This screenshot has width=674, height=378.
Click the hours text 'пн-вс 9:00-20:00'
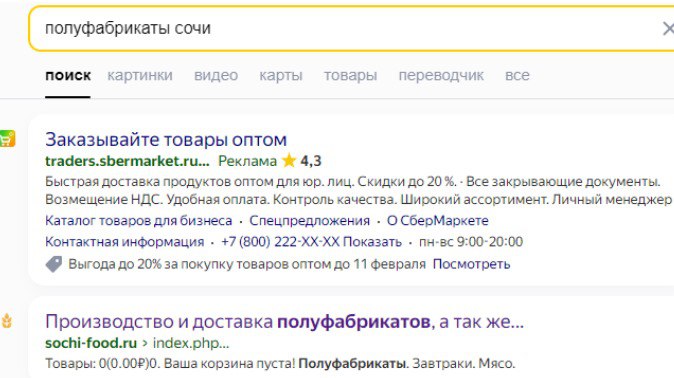pyautogui.click(x=471, y=242)
